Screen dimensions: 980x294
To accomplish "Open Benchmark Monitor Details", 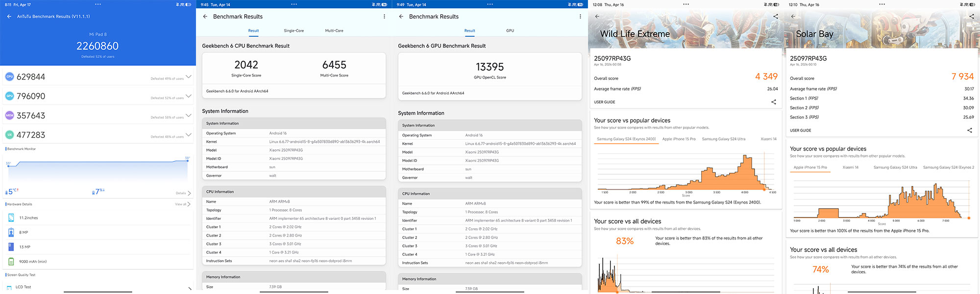I will click(183, 193).
